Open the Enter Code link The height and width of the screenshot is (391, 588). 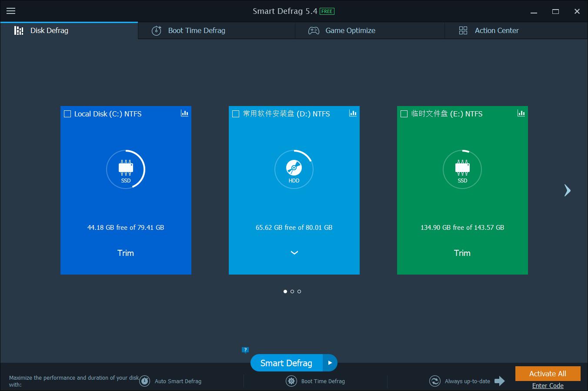click(548, 386)
